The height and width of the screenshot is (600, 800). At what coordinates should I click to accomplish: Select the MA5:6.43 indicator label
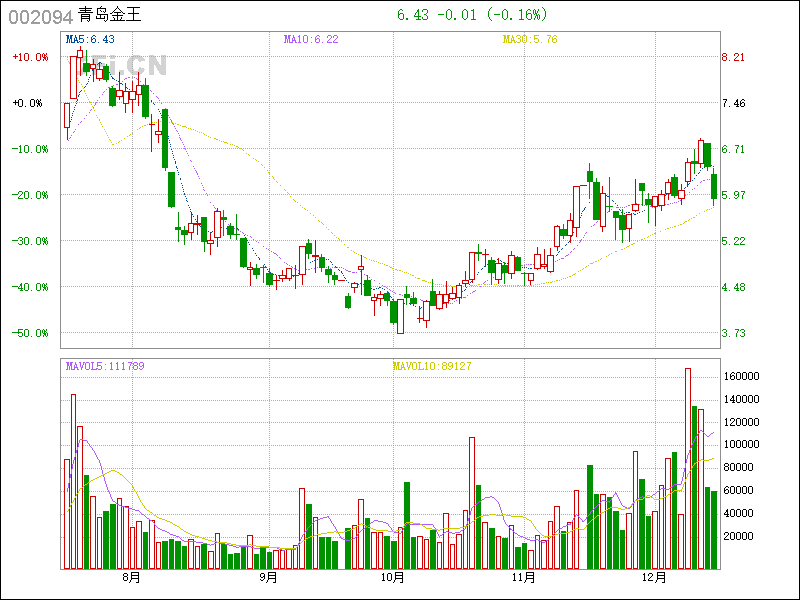[90, 39]
